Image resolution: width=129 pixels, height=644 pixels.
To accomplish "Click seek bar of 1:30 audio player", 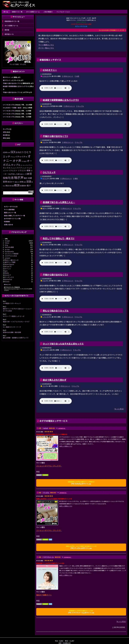I will tap(58, 88).
